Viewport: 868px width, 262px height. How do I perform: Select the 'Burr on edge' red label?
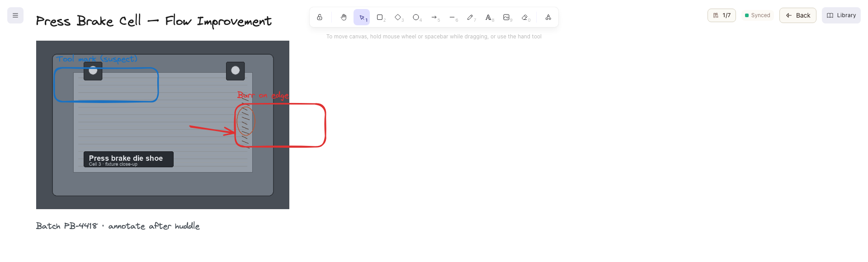(x=263, y=95)
